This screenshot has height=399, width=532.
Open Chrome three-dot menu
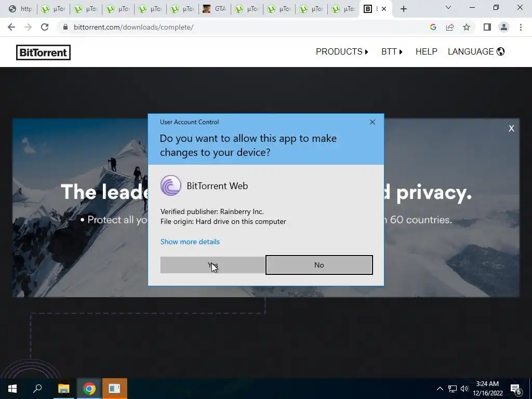521,27
